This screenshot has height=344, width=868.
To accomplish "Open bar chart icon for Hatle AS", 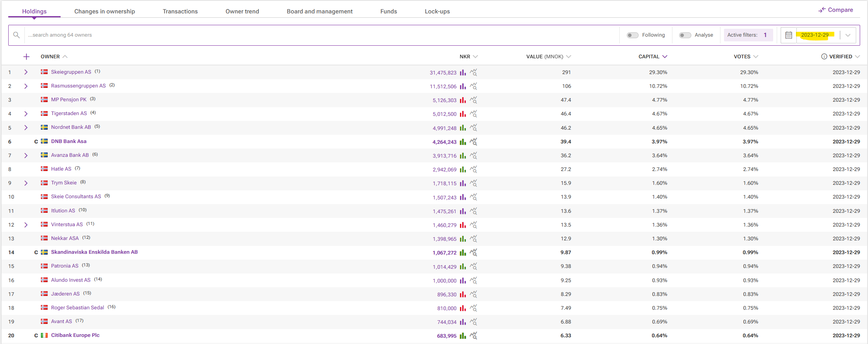I will click(463, 169).
